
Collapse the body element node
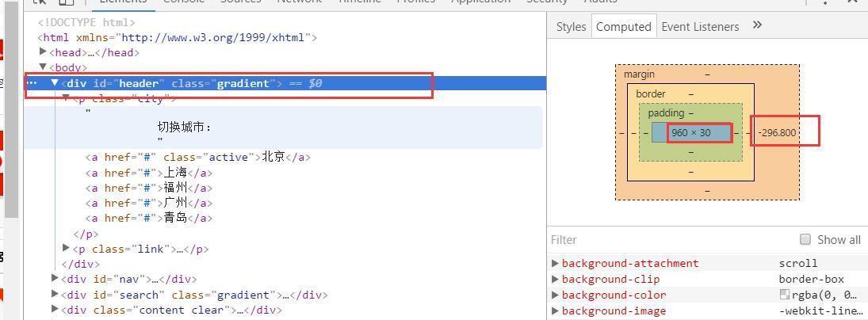pos(43,67)
